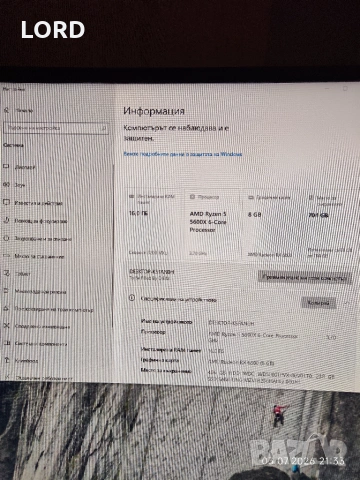360x480 pixels.
Task: Select the Таблет sidebar icon
Action: point(6,273)
